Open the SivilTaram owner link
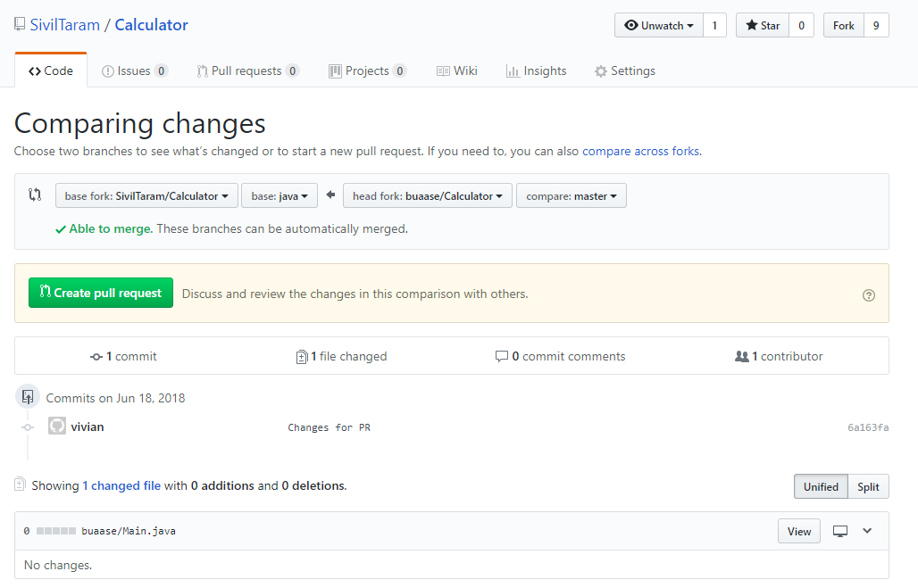This screenshot has width=918, height=588. point(64,25)
